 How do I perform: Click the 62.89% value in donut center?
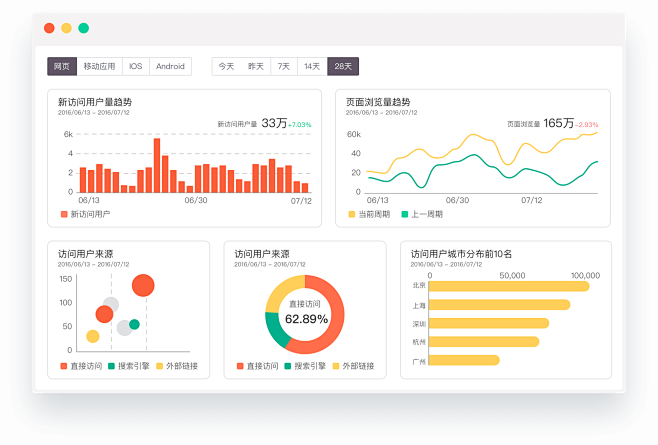[x=306, y=319]
